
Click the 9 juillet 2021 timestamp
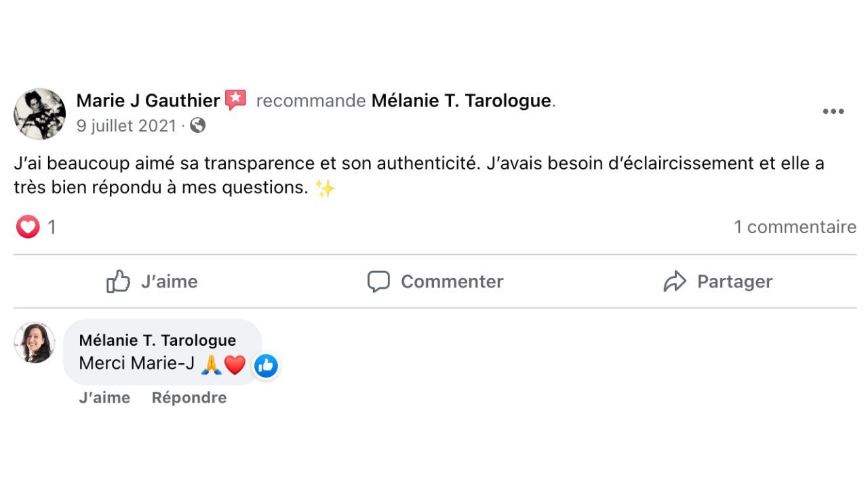[126, 126]
